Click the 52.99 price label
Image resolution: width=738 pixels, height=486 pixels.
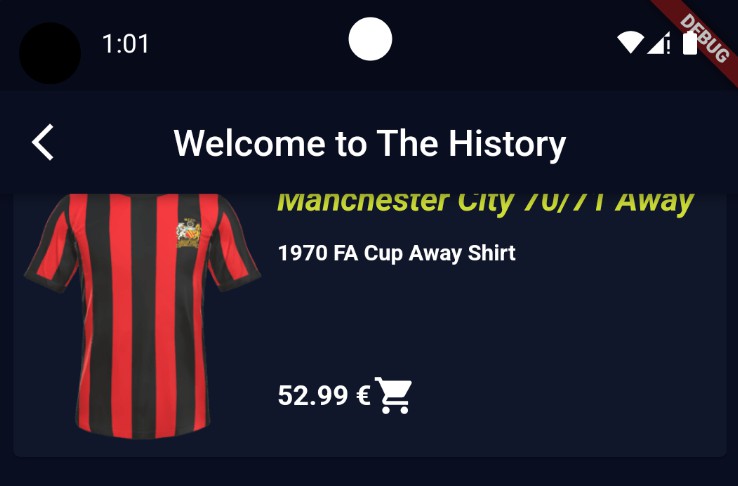(x=313, y=395)
